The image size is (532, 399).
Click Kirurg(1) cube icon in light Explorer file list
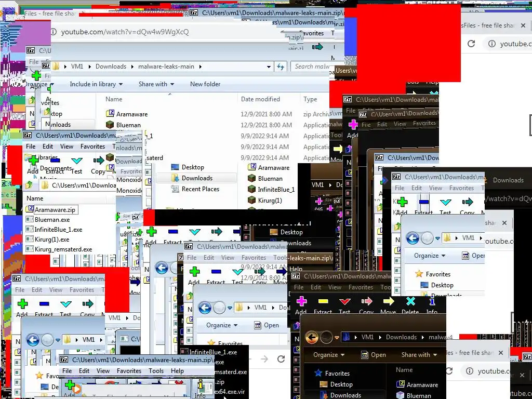click(x=251, y=200)
